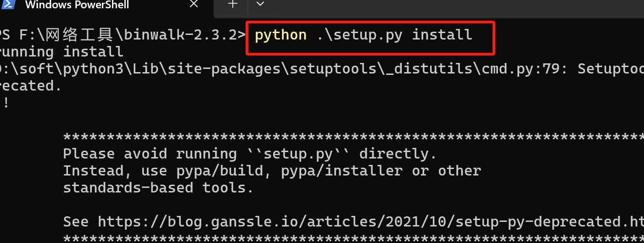Click the word "directly." in the warning
Screen dimensions: 644x243
(398, 154)
